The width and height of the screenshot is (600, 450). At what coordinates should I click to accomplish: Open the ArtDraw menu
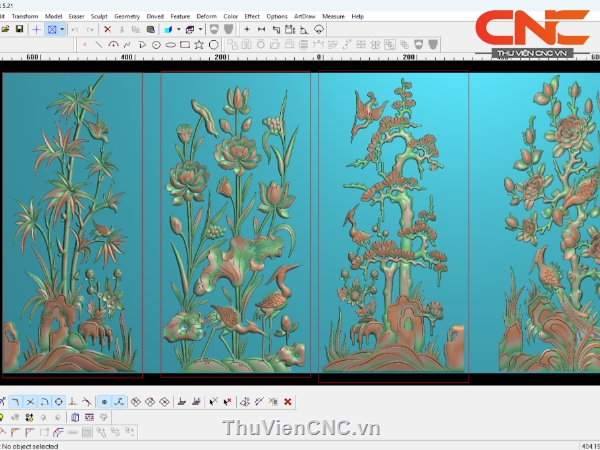[x=305, y=16]
